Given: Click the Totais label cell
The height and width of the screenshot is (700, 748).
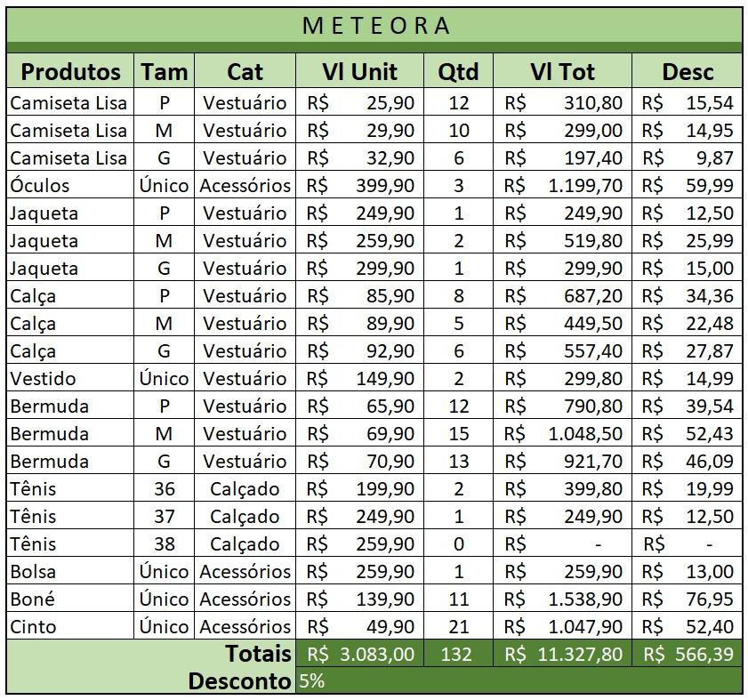Looking at the screenshot, I should tap(151, 654).
